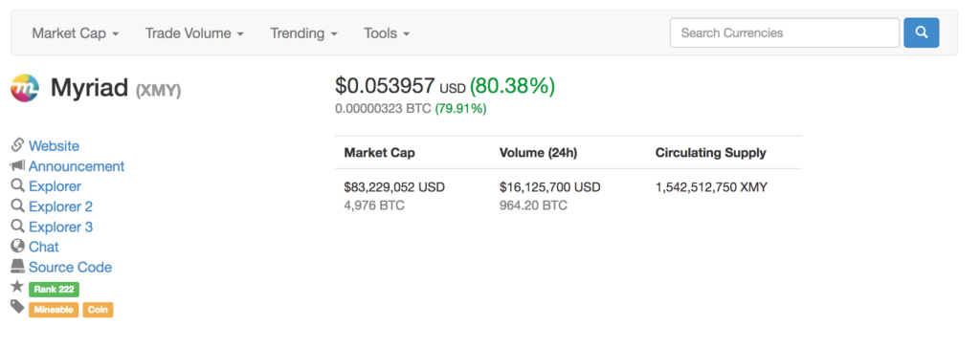Open the Trending dropdown menu
The height and width of the screenshot is (346, 980).
click(303, 33)
